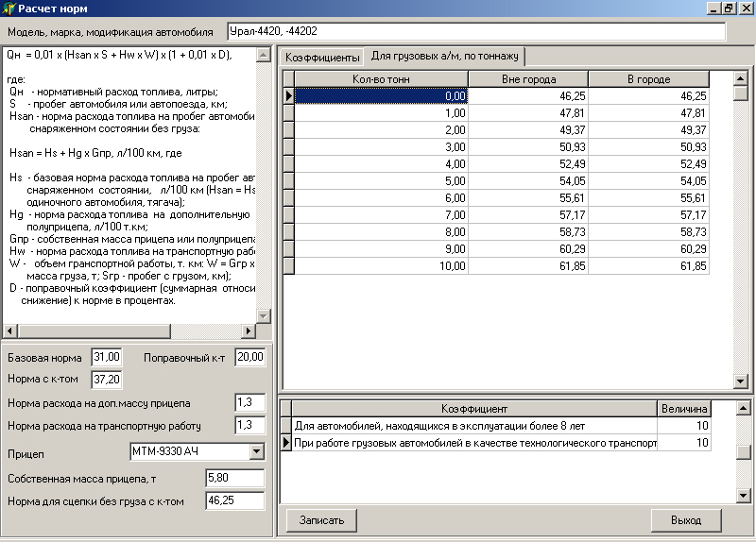Click the Записать button
756x542 pixels.
(x=321, y=520)
